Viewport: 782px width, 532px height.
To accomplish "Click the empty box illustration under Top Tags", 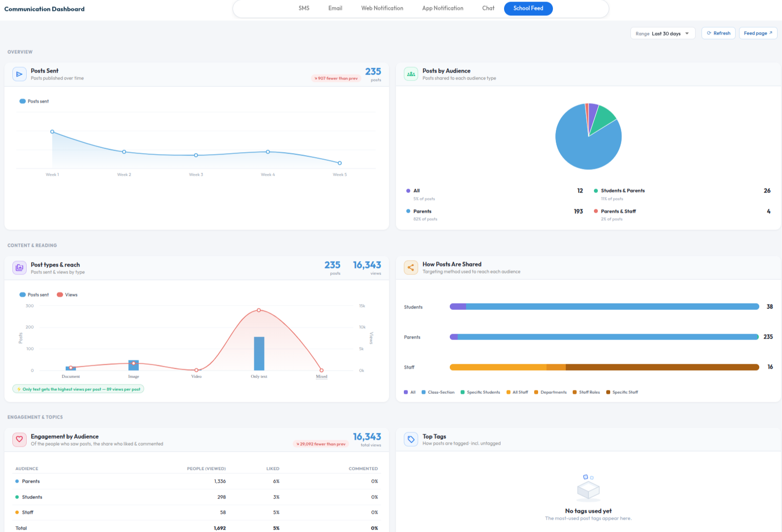I will pyautogui.click(x=588, y=488).
